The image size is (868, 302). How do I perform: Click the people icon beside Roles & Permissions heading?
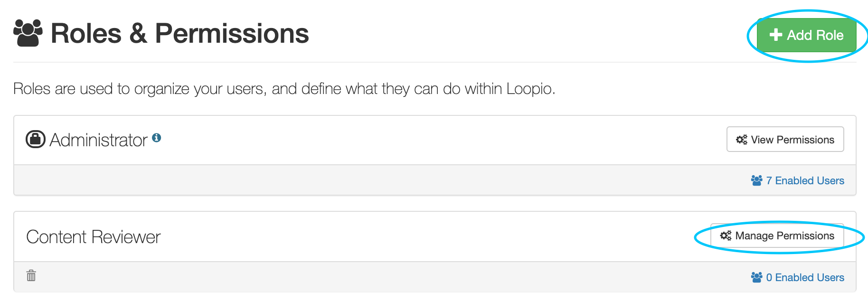[x=28, y=32]
